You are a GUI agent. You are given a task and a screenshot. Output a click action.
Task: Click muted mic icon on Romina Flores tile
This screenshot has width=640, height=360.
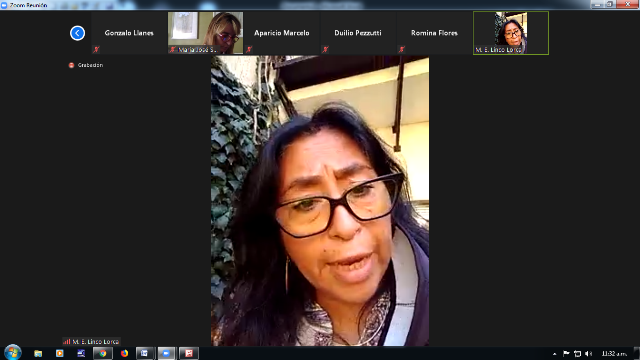click(402, 49)
